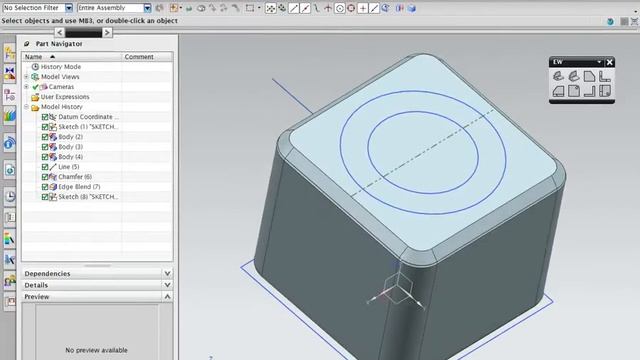Click the yellow plus selection icon in toolbar
The height and width of the screenshot is (360, 640).
point(174,8)
